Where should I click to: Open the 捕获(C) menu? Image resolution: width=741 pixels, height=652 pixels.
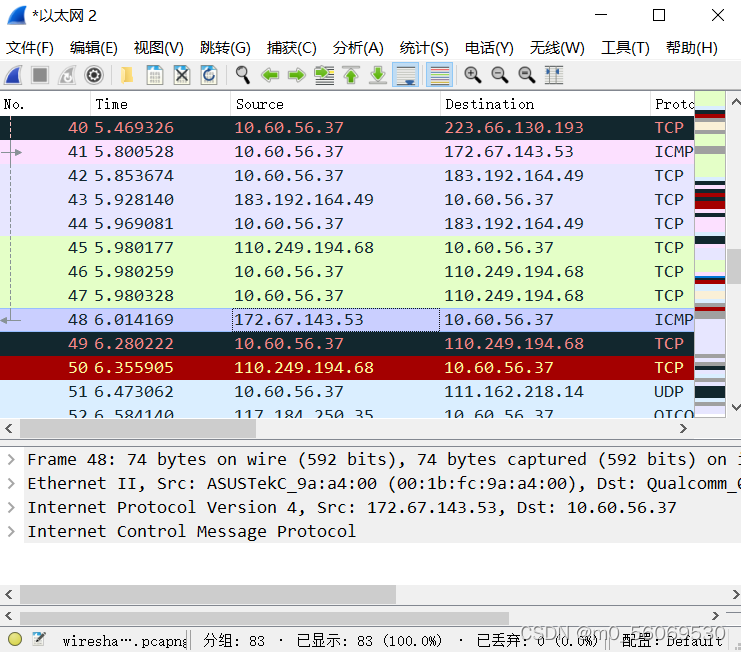click(x=291, y=48)
